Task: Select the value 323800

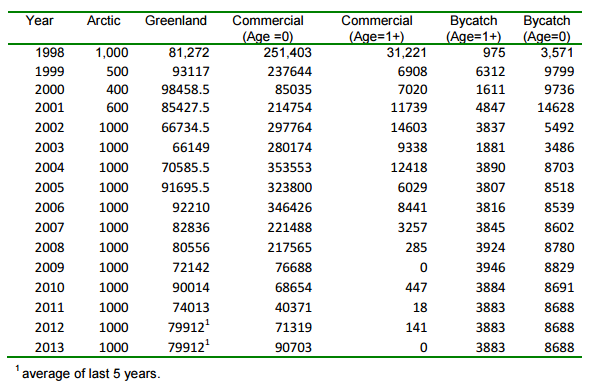Action: point(290,188)
